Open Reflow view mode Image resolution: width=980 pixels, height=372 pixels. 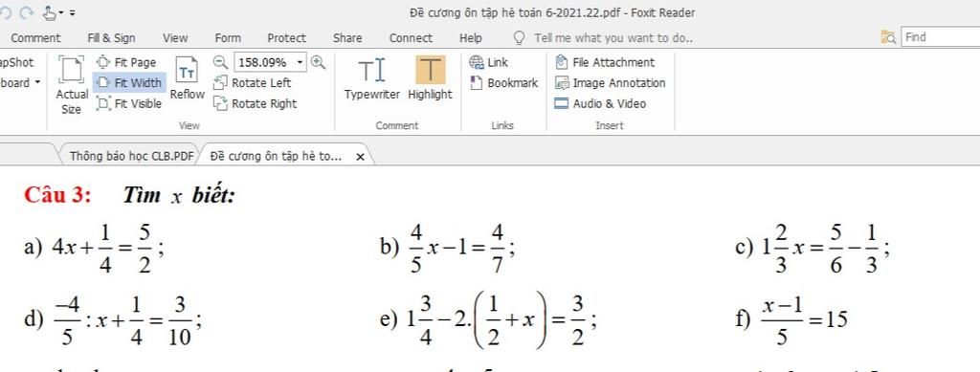click(x=187, y=78)
